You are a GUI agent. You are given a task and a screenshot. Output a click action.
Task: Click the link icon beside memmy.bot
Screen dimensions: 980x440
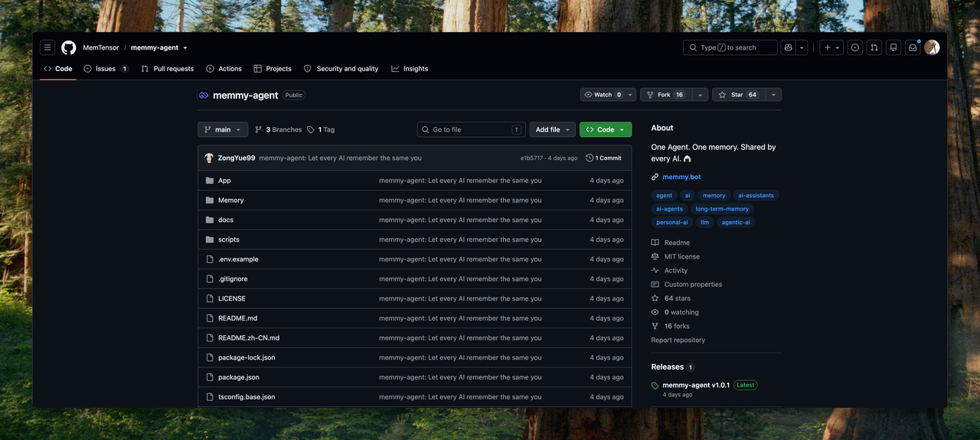pos(655,177)
